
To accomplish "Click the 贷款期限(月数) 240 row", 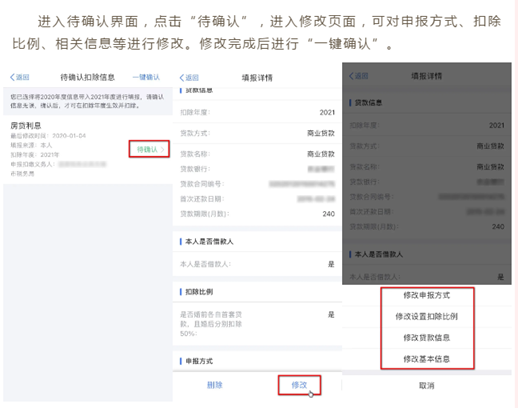I will tap(257, 214).
